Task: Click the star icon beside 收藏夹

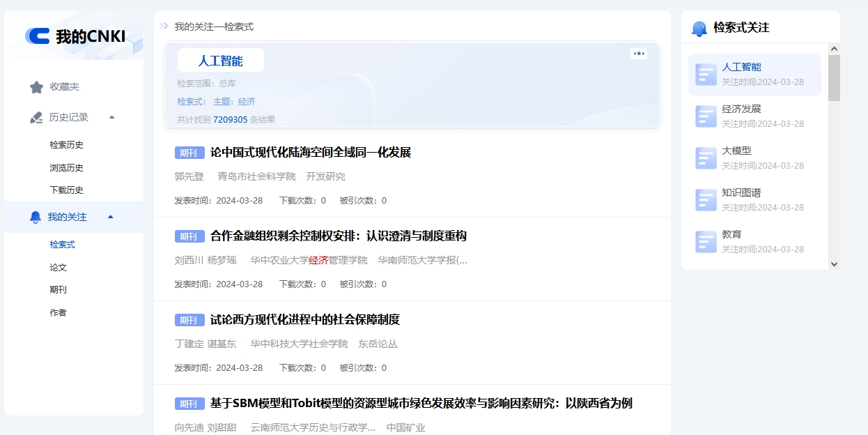Action: (x=36, y=87)
